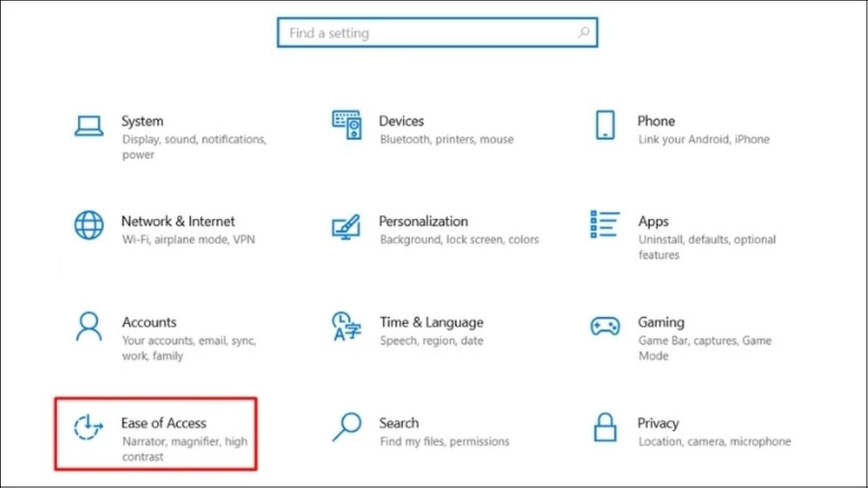Click the Personalization monitor and pen icon
Image resolution: width=868 pixels, height=488 pixels.
pos(346,227)
